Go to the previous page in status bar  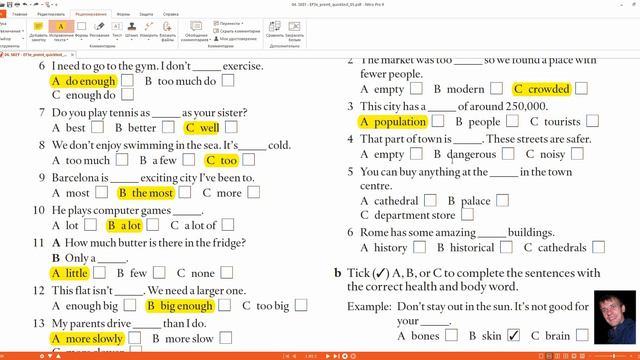[x=294, y=356]
